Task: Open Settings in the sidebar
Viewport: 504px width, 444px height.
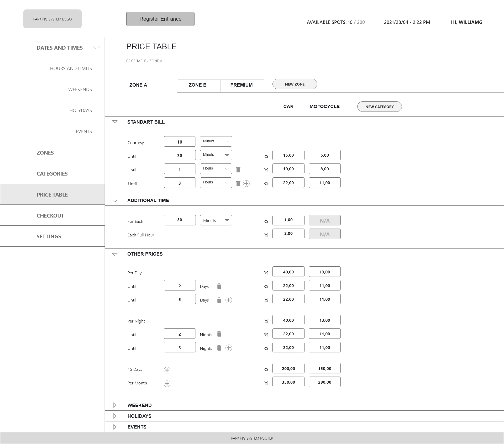Action: [52, 236]
